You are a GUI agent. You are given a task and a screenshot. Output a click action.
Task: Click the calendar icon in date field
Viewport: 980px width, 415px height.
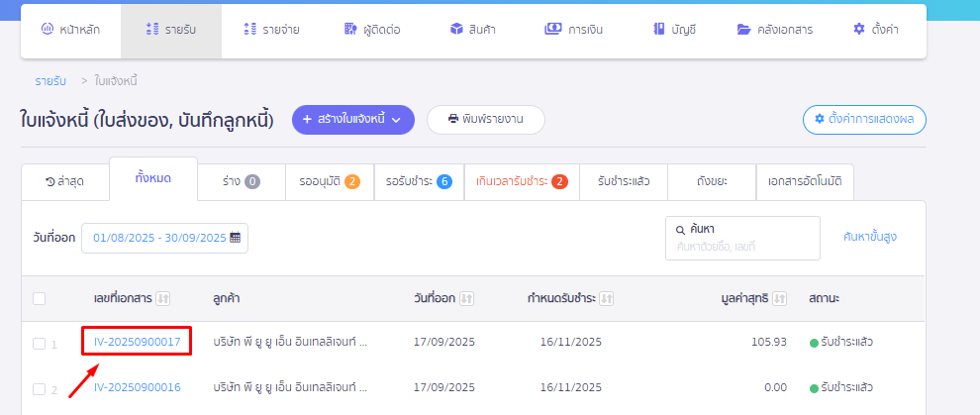pyautogui.click(x=236, y=238)
